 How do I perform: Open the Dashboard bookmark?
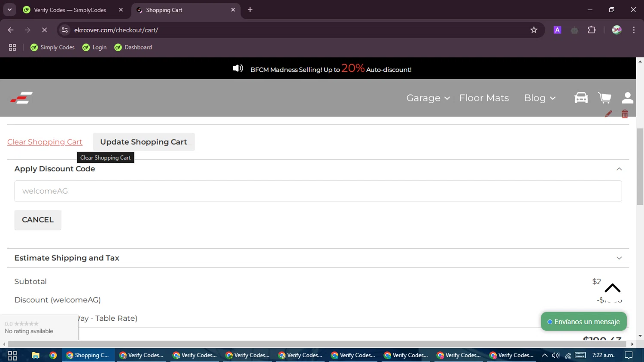133,47
